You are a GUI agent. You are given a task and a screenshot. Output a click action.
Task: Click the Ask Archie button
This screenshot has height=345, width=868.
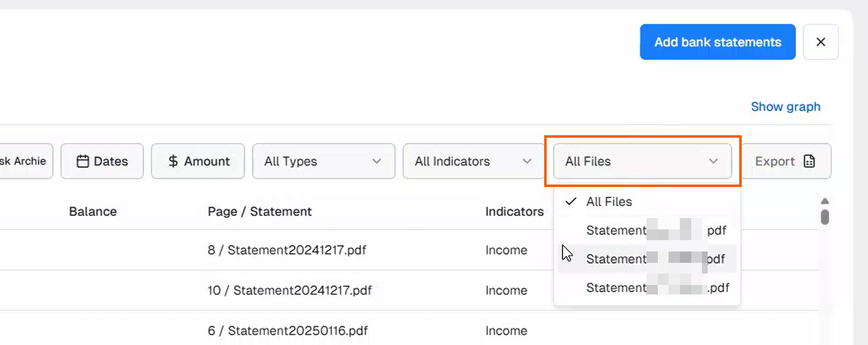tap(25, 161)
